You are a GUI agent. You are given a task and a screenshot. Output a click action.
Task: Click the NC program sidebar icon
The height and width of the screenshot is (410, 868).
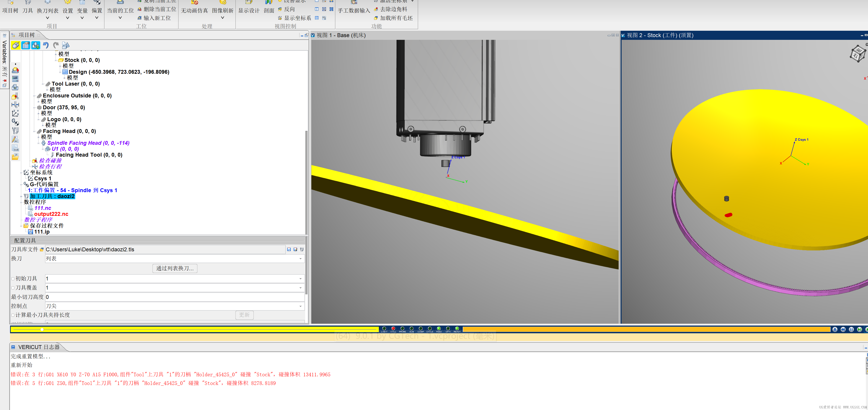pyautogui.click(x=15, y=139)
